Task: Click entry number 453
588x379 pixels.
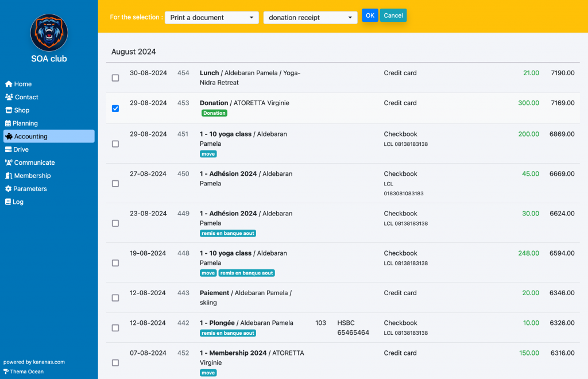Action: coord(183,103)
